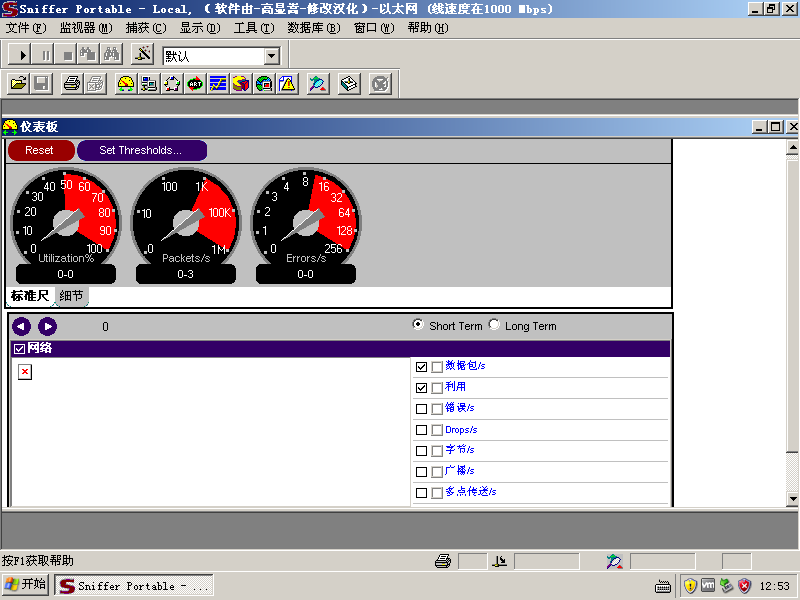
Task: Click the Set Thresholds button
Action: click(x=142, y=151)
